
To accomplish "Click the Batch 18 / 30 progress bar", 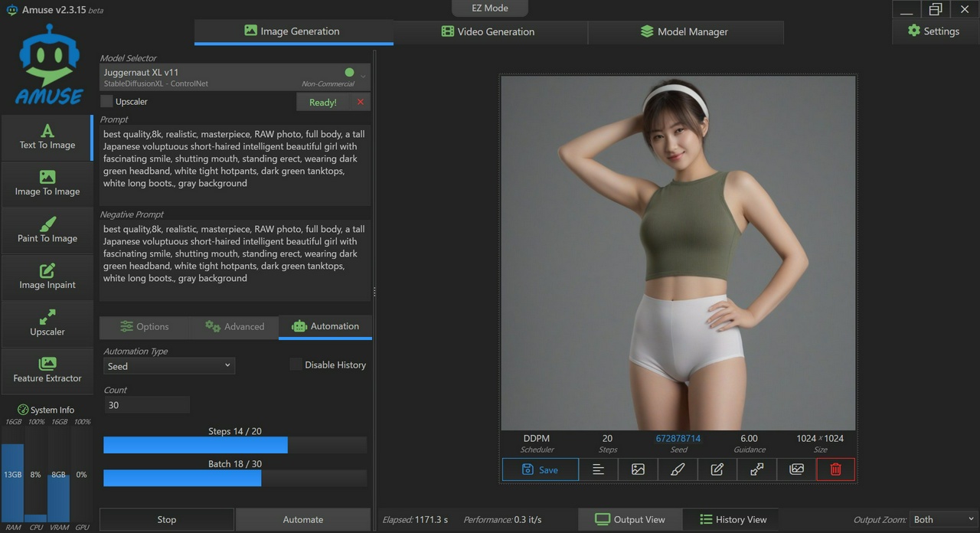I will [x=234, y=478].
